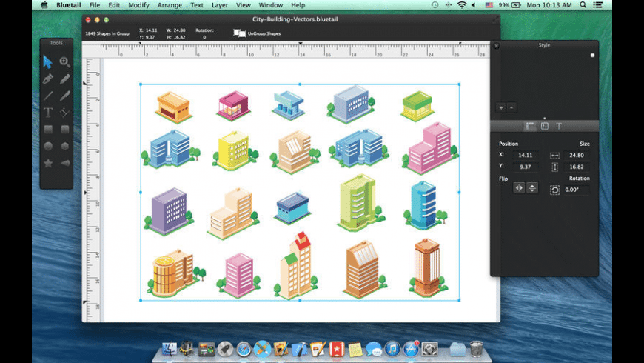Add a style with the plus button

click(x=500, y=107)
